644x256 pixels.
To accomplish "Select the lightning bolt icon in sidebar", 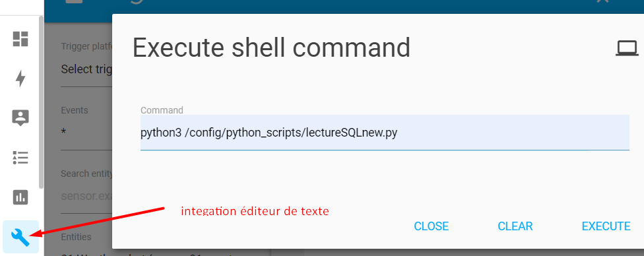I will coord(20,79).
